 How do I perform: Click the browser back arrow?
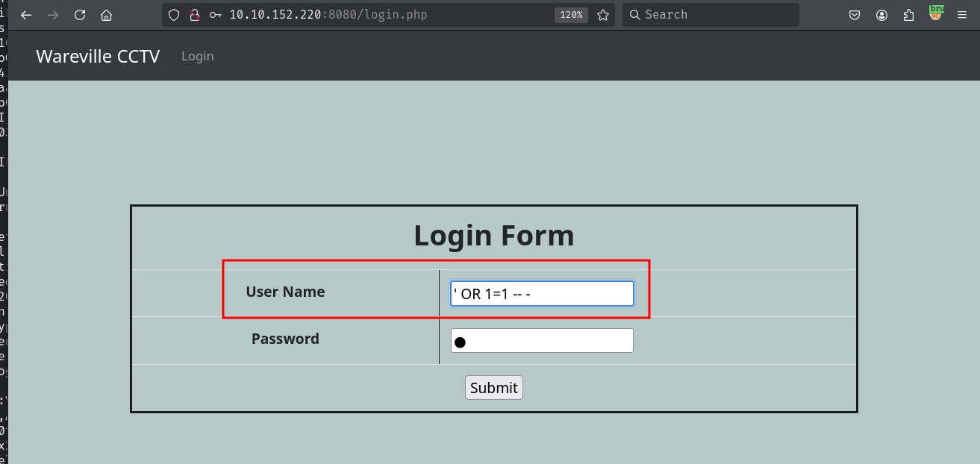(26, 15)
